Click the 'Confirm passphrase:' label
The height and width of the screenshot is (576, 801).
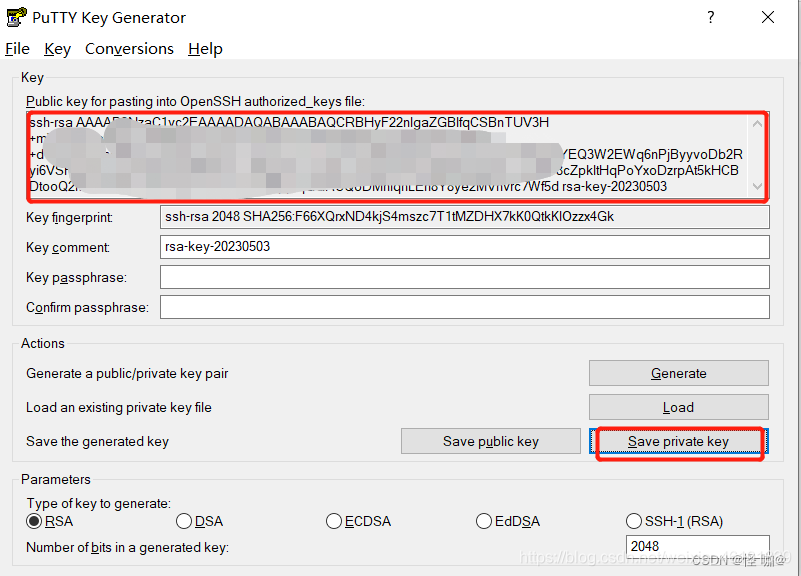(87, 308)
